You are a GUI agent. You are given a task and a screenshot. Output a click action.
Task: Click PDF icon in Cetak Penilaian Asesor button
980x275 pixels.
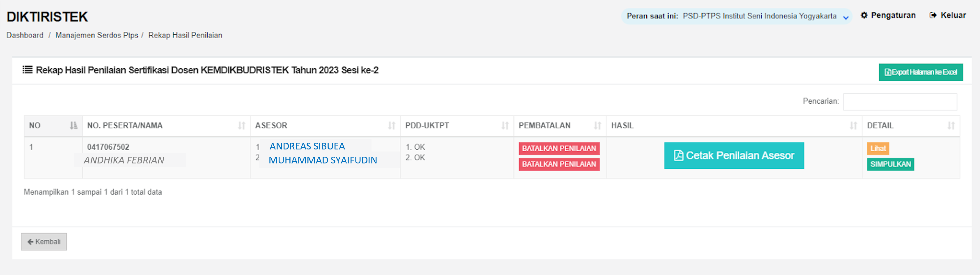pyautogui.click(x=678, y=155)
